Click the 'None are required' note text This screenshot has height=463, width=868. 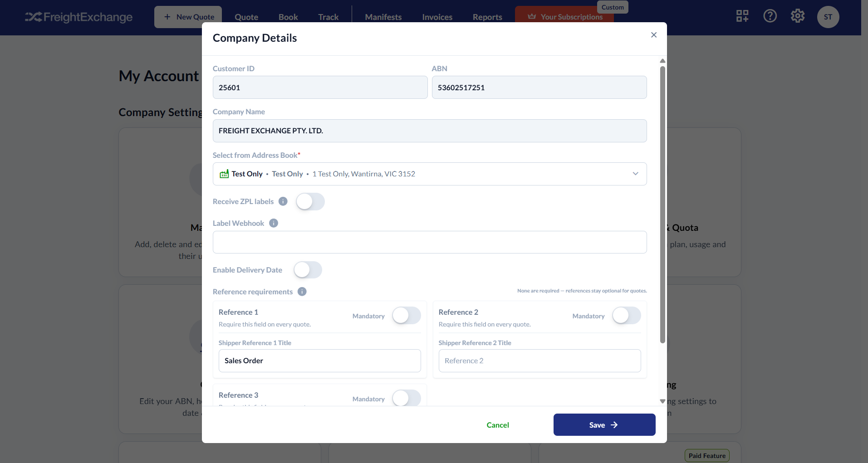coord(582,291)
